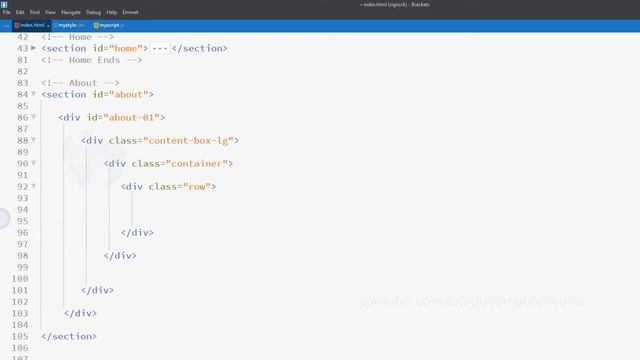Click the arrow icon left of the tabs

tap(6, 25)
